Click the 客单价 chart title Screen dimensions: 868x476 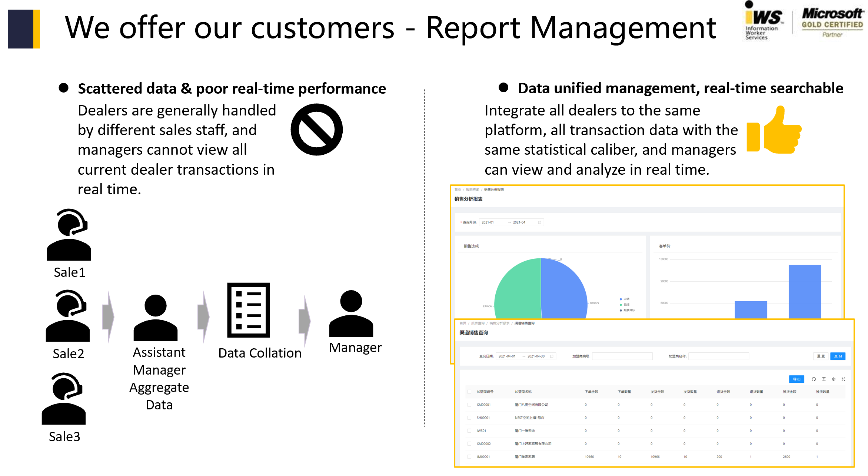(665, 246)
